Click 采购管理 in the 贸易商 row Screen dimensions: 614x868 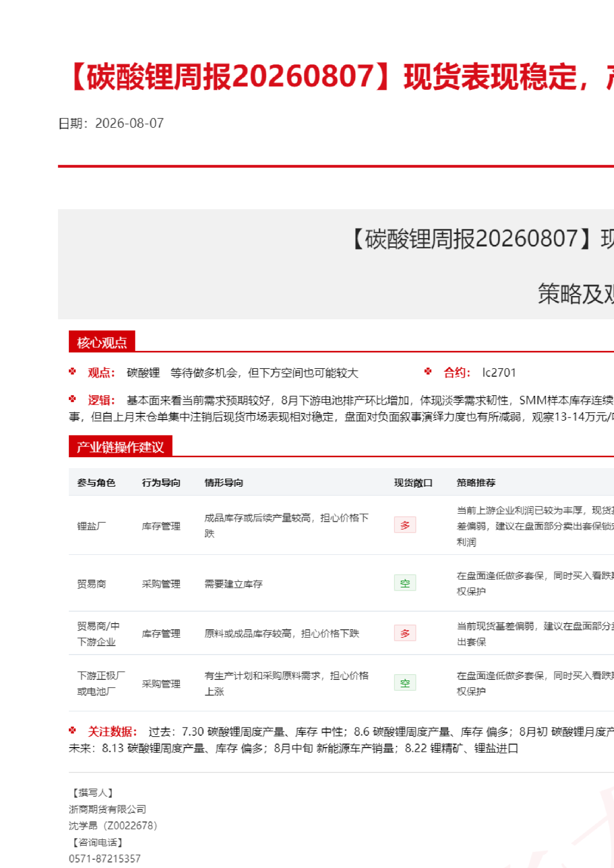click(x=161, y=584)
